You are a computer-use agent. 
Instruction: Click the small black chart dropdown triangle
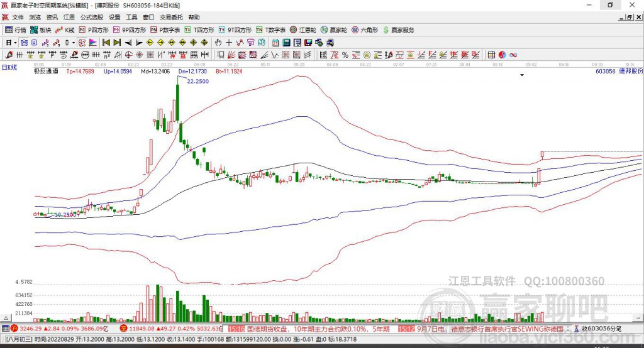point(522,75)
